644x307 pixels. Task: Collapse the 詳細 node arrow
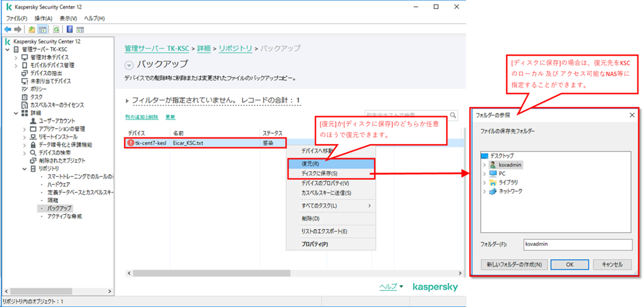pyautogui.click(x=16, y=113)
